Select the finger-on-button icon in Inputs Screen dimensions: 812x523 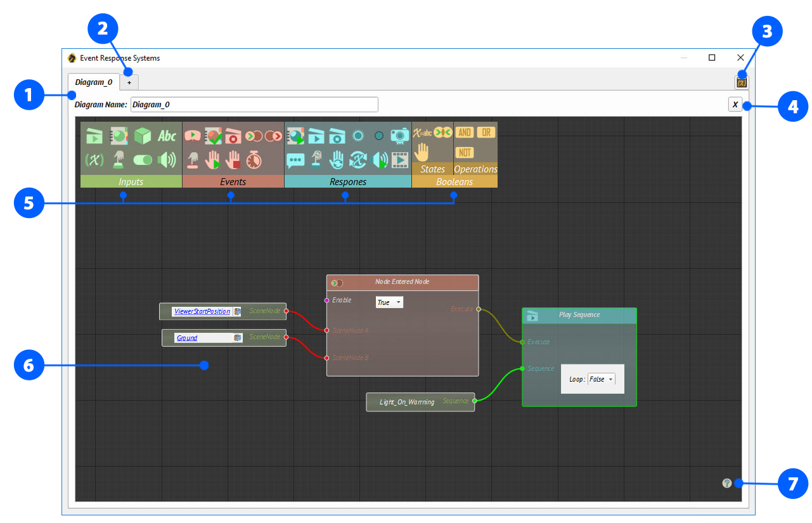(119, 160)
